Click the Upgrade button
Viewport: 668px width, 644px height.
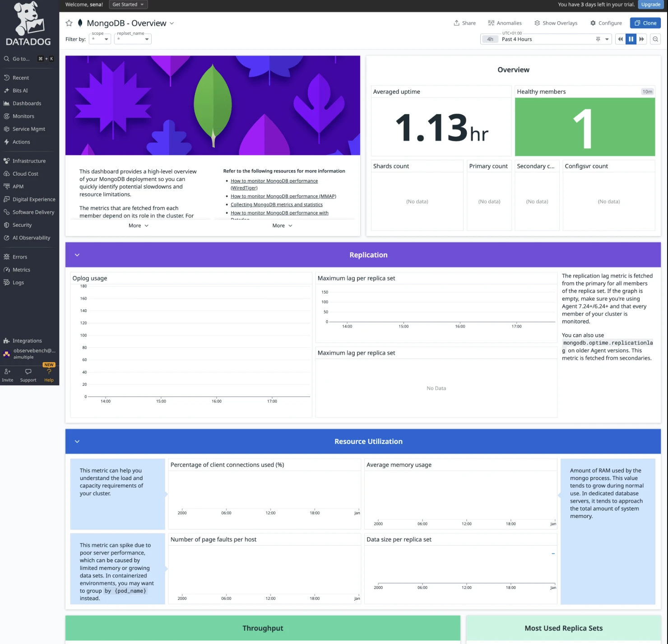(650, 5)
